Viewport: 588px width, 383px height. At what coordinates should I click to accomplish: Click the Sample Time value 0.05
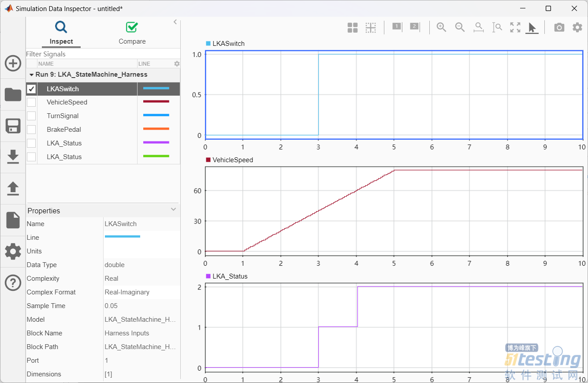111,306
